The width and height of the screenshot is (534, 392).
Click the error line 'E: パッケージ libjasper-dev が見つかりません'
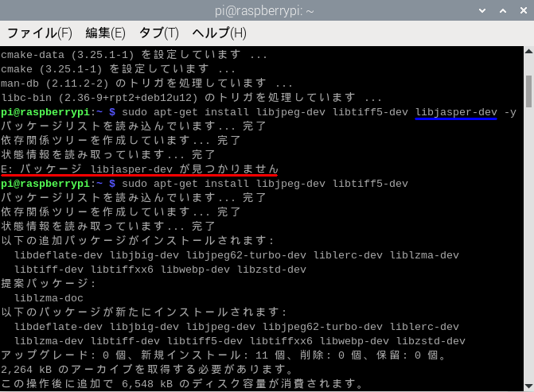pos(139,169)
